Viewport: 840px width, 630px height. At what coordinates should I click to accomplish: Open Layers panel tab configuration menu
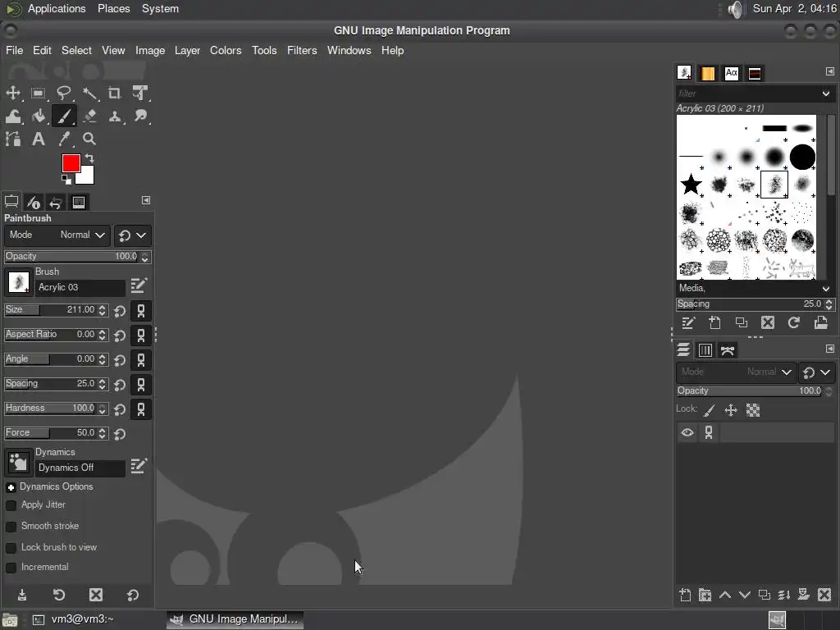click(x=830, y=349)
